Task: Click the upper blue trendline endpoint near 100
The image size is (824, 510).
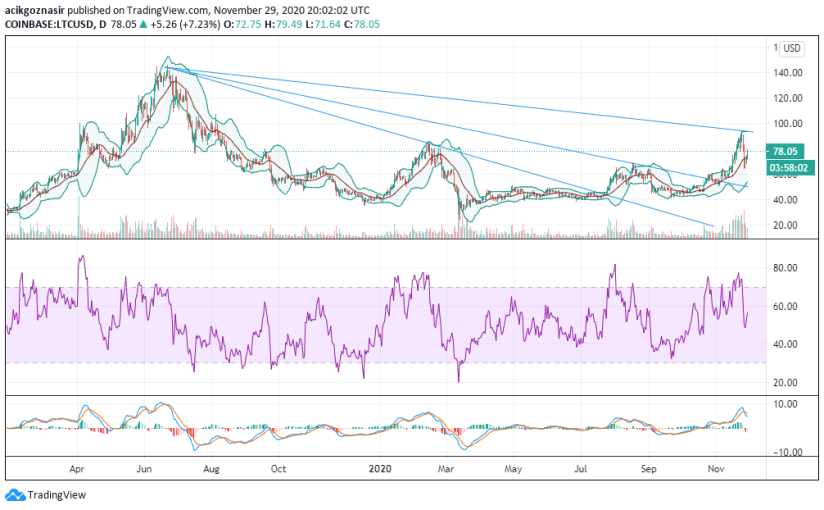Action: pyautogui.click(x=753, y=131)
